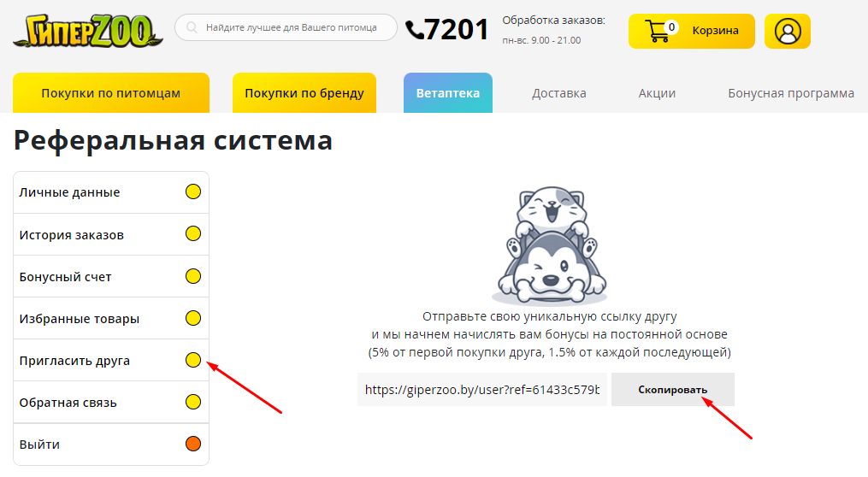Click the search magnifier icon
The image size is (868, 477).
[x=192, y=27]
